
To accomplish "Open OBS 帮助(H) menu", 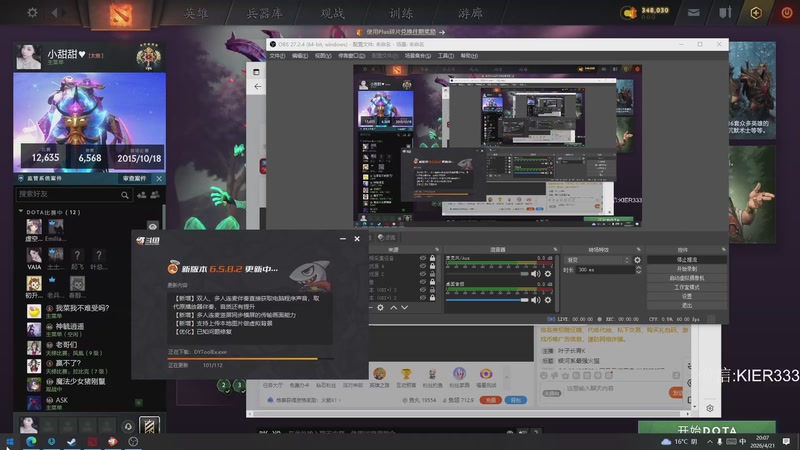I will tap(469, 56).
